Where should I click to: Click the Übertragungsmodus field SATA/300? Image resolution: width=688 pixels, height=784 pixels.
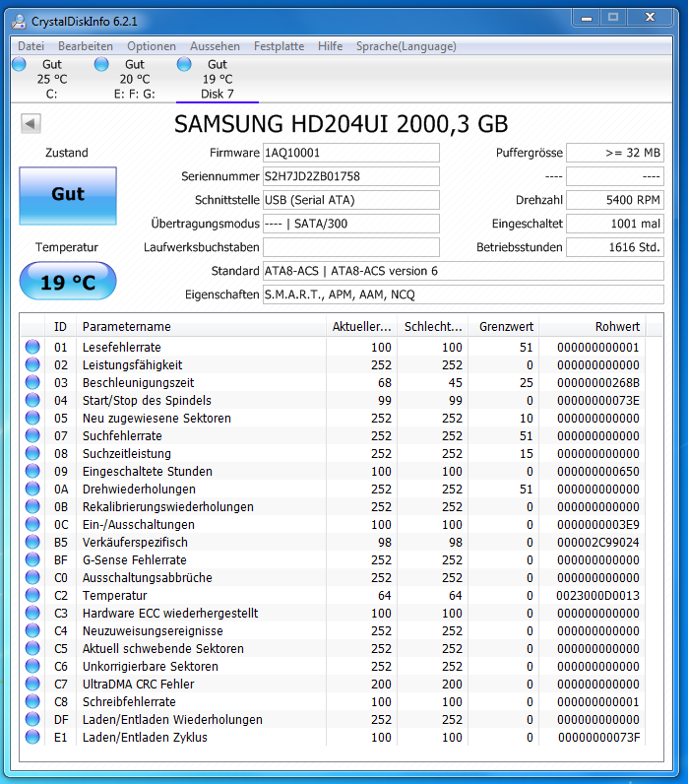[x=351, y=224]
